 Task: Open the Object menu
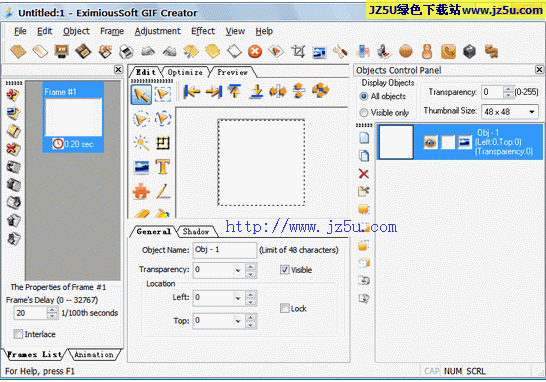[76, 31]
